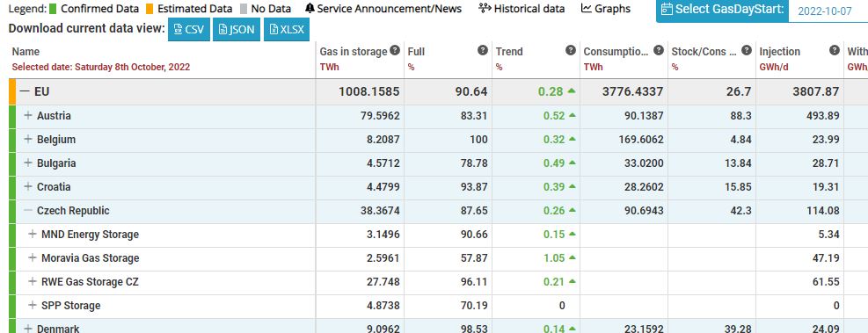The image size is (868, 333).
Task: Click the help icon beside Injection header
Action: 835,50
